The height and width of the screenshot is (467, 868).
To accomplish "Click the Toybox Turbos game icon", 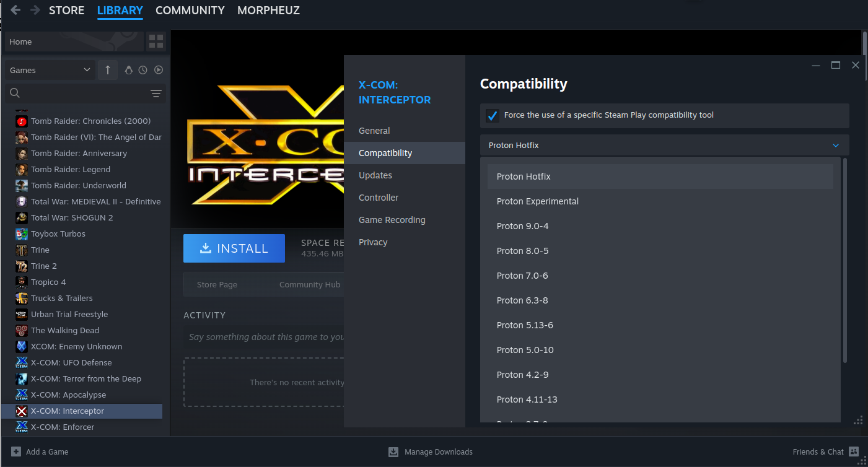I will click(22, 234).
